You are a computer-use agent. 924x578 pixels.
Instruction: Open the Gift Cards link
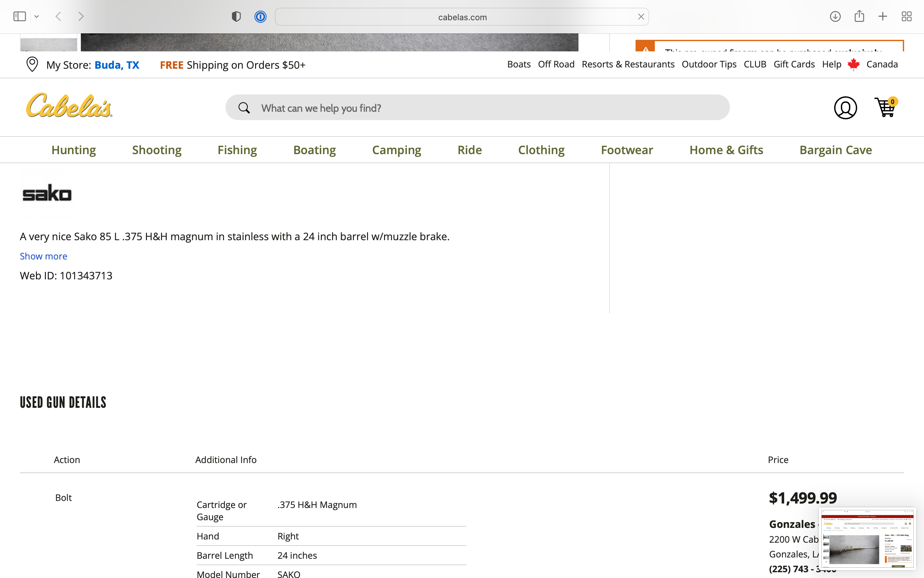(x=794, y=64)
